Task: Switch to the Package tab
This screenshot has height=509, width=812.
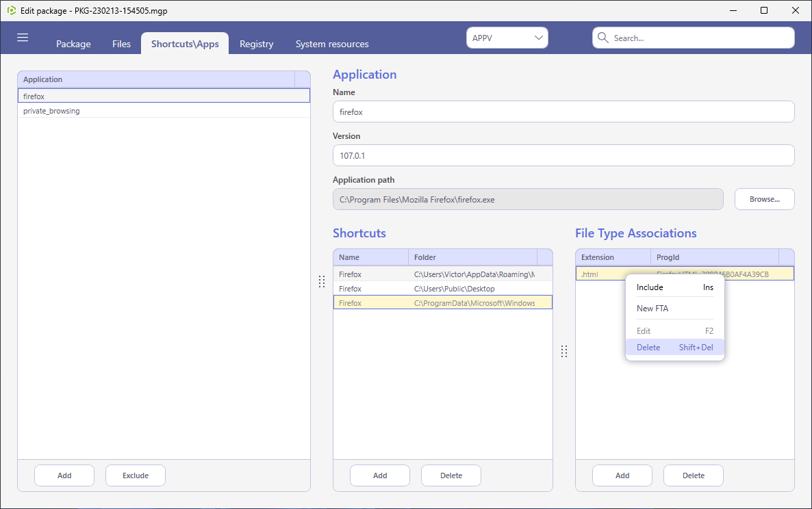Action: click(x=73, y=44)
